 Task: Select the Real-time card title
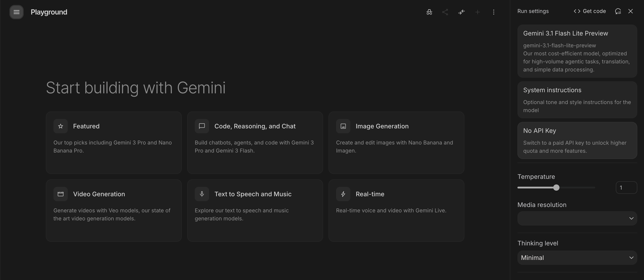coord(370,194)
